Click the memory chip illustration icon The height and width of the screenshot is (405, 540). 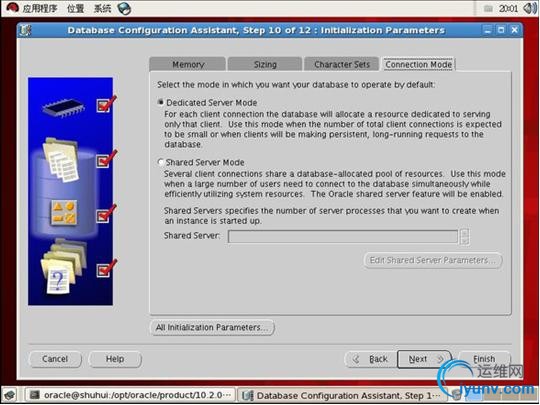[63, 108]
